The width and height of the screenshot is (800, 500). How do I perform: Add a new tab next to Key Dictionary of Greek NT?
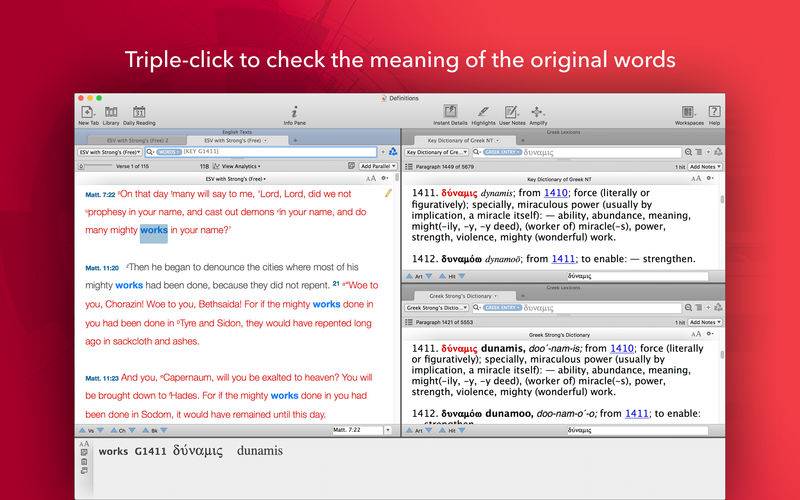point(522,140)
